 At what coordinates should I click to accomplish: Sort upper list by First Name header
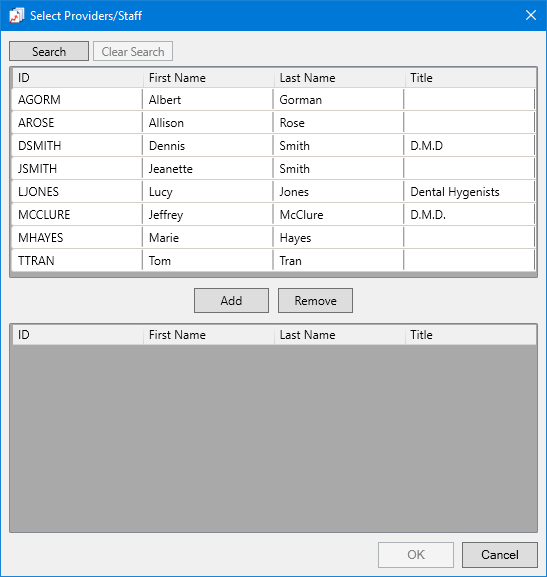click(x=208, y=78)
